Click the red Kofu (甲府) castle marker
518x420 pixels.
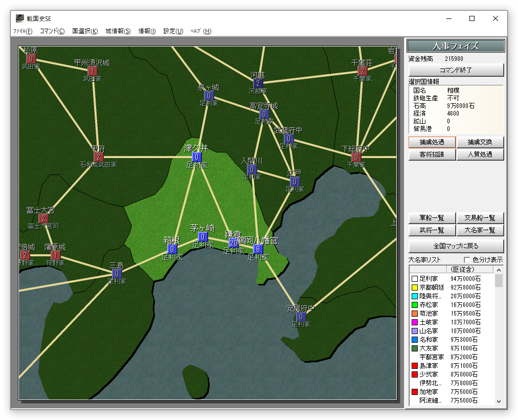tap(99, 157)
